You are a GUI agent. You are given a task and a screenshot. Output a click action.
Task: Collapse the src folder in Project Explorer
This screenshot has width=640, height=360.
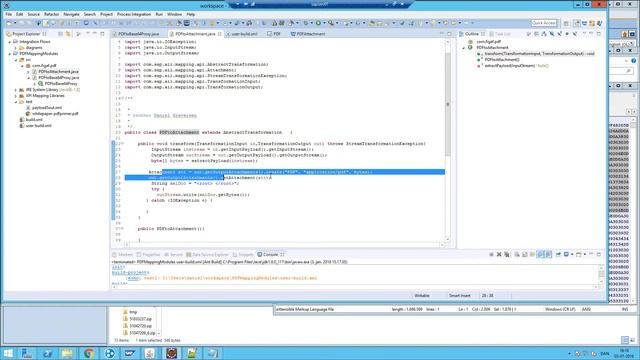pyautogui.click(x=16, y=60)
